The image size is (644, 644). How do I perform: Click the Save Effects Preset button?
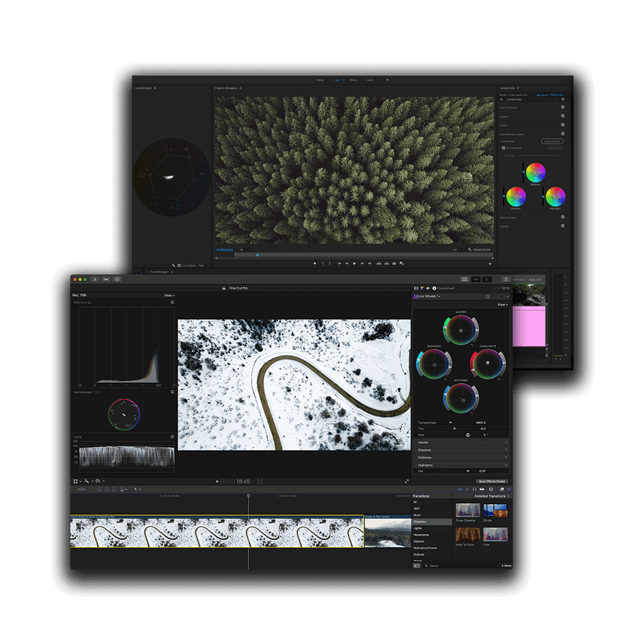[x=492, y=481]
